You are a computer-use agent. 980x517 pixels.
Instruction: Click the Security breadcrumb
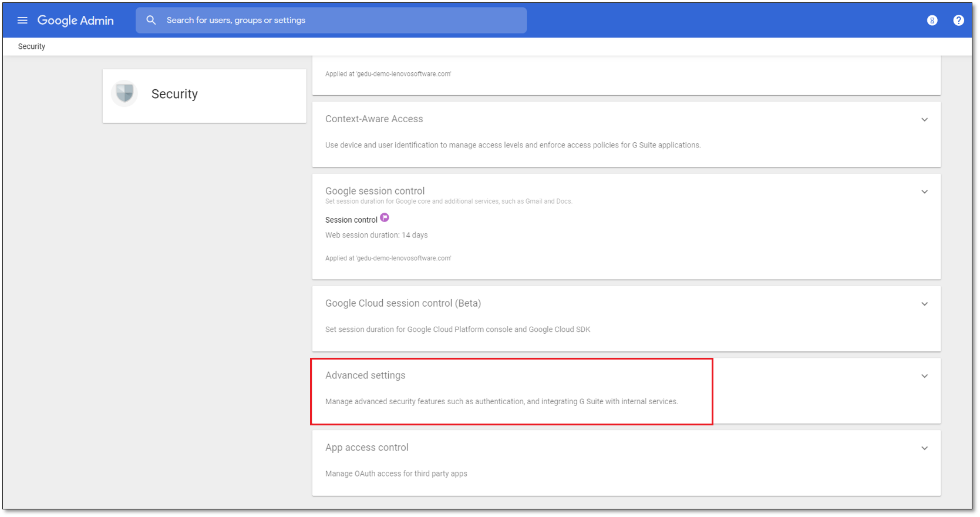point(32,46)
